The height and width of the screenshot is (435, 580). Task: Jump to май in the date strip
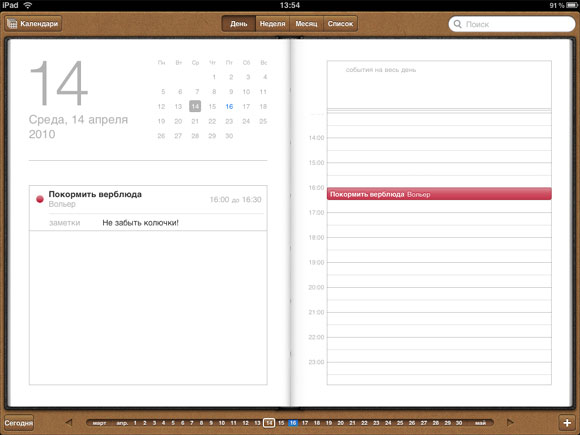pyautogui.click(x=480, y=423)
